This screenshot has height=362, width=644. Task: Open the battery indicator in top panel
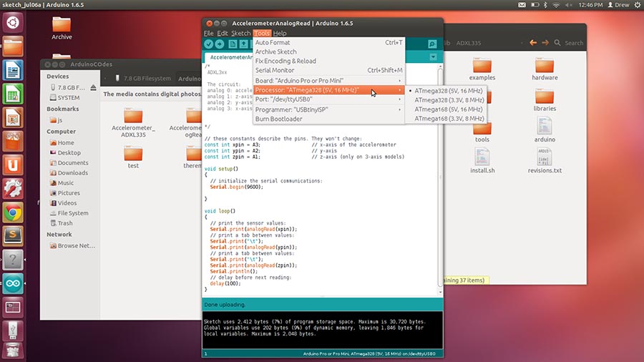[x=535, y=5]
